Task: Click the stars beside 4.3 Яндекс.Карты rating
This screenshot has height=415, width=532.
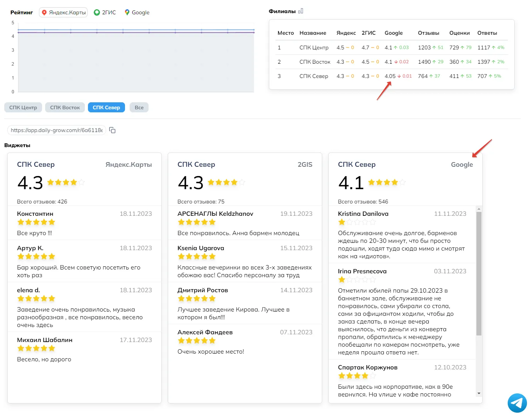Action: click(x=66, y=182)
